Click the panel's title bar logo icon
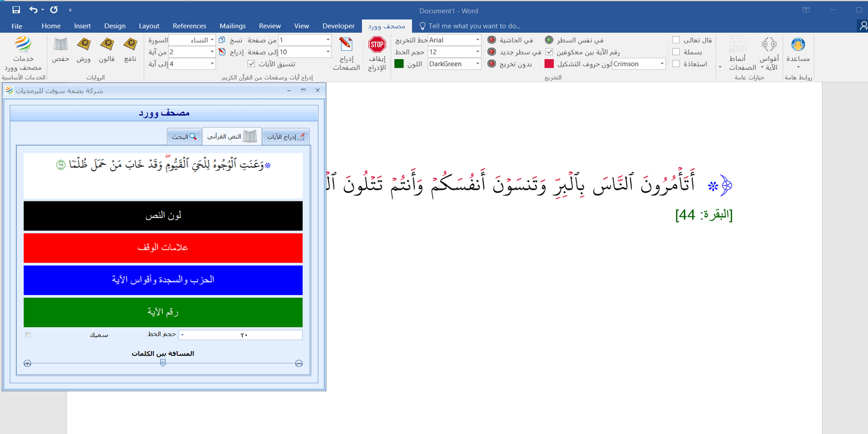This screenshot has height=434, width=868. [9, 90]
